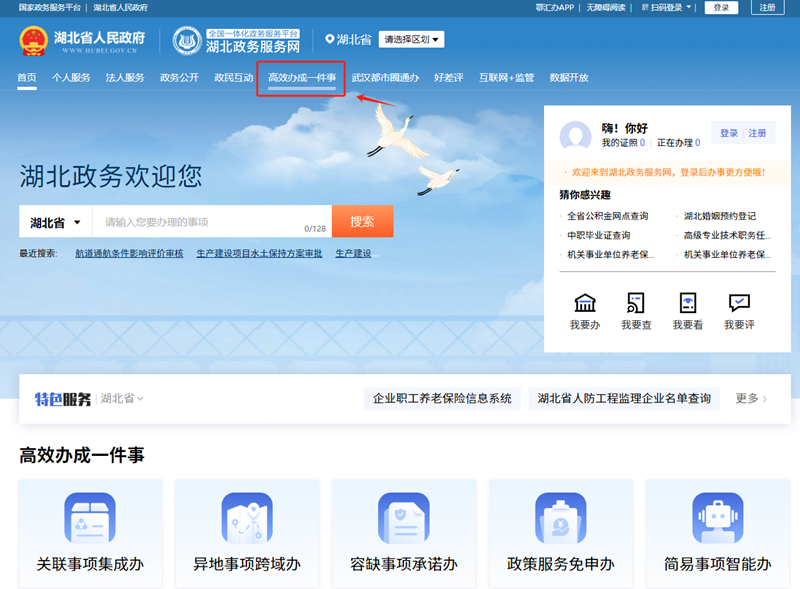Click the user avatar in login panel

pyautogui.click(x=576, y=135)
